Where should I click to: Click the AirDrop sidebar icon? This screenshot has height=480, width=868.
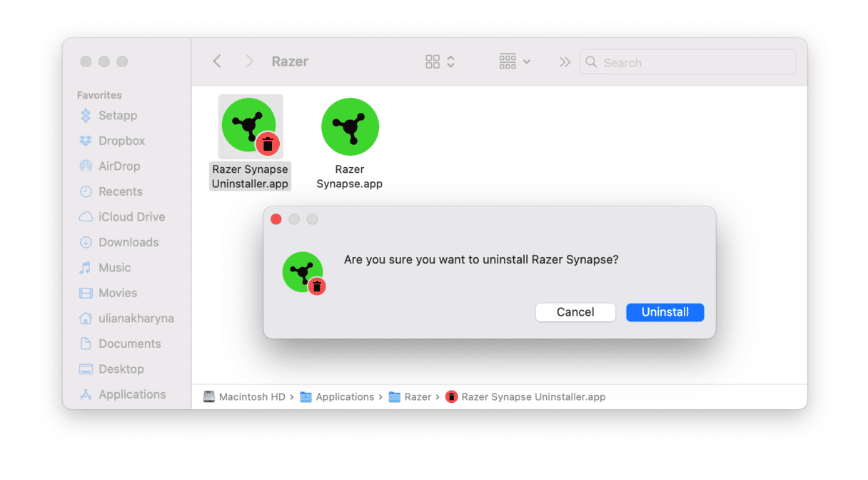86,166
